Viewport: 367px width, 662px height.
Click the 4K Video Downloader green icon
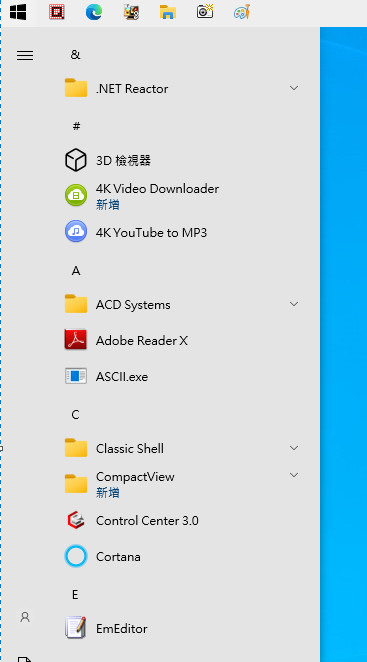coord(76,195)
